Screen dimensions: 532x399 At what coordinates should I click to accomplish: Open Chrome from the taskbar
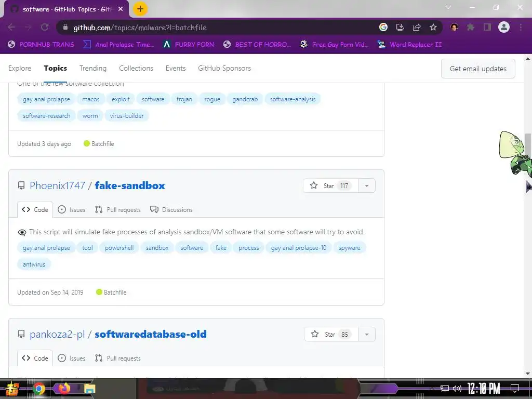38,389
